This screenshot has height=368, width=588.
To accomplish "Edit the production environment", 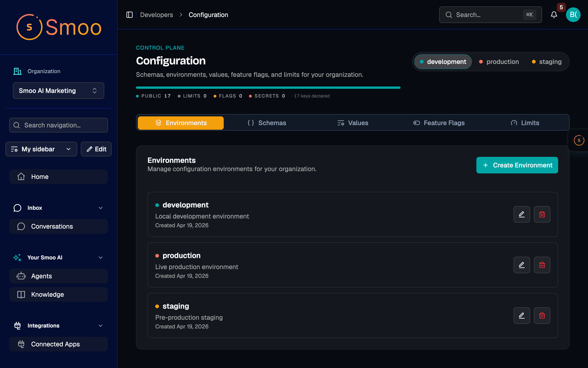I will [522, 265].
